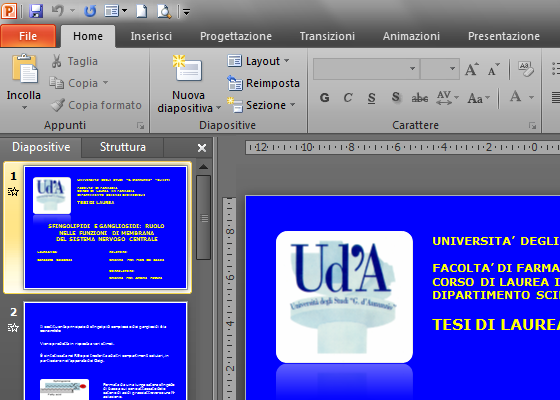Switch to the Home tab
560x400 pixels.
(x=88, y=36)
